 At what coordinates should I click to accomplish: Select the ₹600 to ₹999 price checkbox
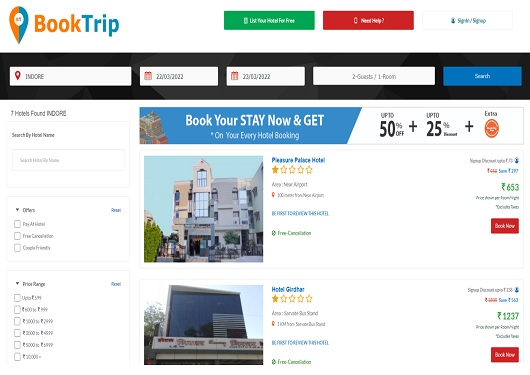pos(17,309)
